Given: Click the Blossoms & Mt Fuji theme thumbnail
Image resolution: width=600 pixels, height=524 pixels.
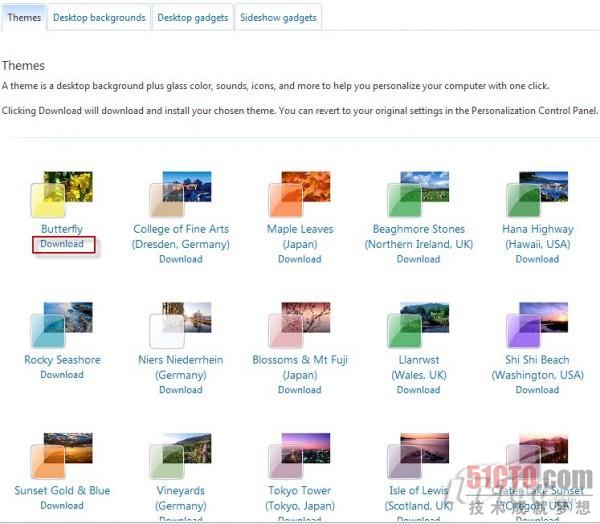Looking at the screenshot, I should 300,325.
